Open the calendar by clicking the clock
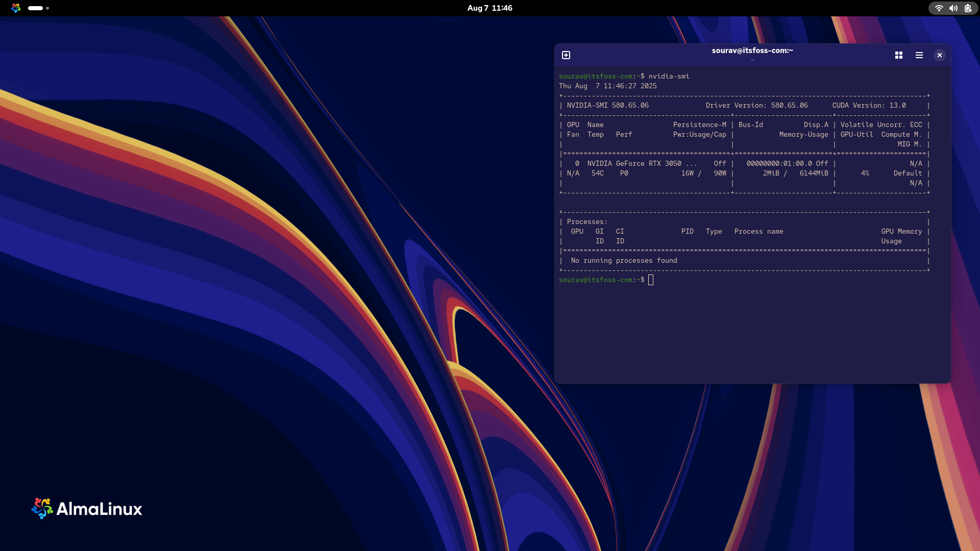980x551 pixels. [x=489, y=8]
